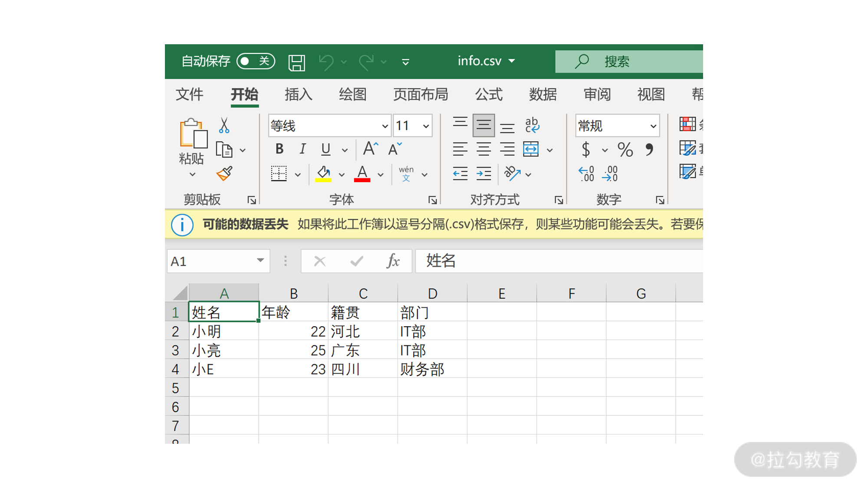Switch to the 审阅 tab
This screenshot has height=488, width=868.
tap(597, 94)
